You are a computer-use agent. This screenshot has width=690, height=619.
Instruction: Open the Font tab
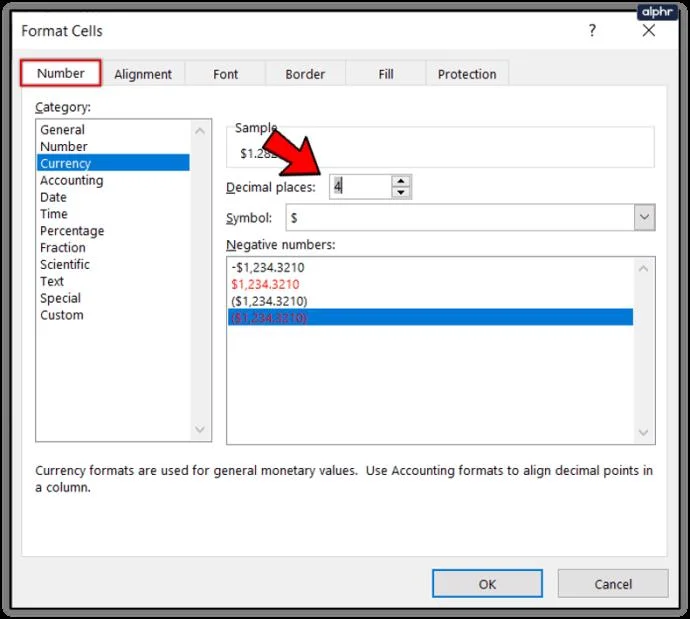225,74
